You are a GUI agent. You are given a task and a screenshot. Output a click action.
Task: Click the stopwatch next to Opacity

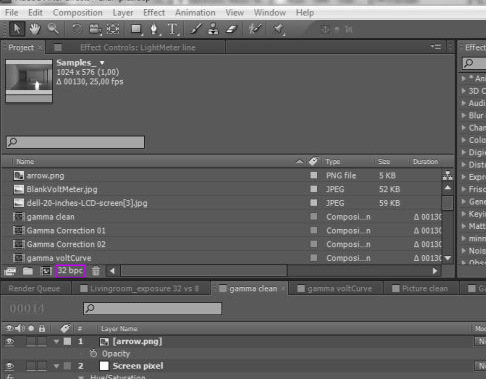coord(93,353)
